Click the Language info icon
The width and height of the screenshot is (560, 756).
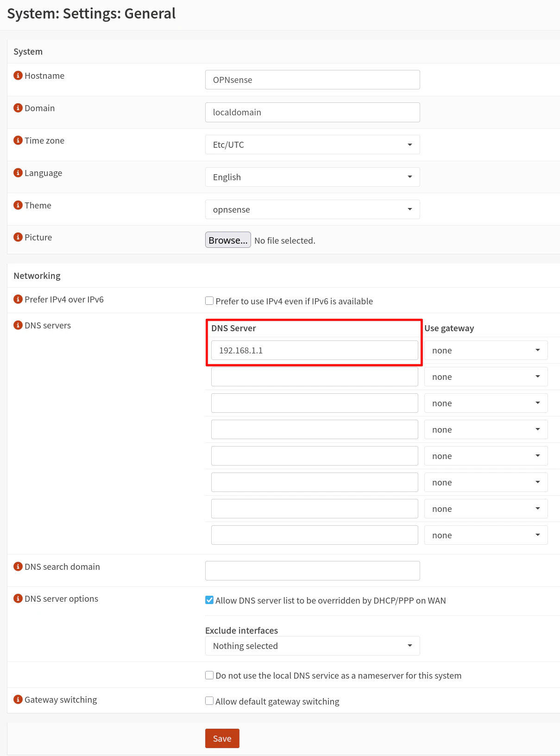pos(18,173)
